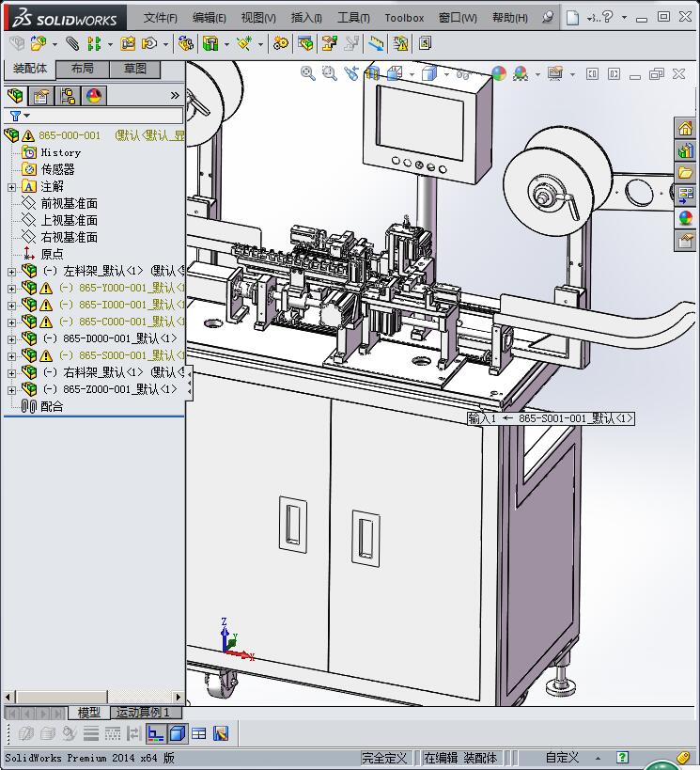Expand the 865-Z000-001 component node
Viewport: 700px width, 770px height.
(11, 390)
